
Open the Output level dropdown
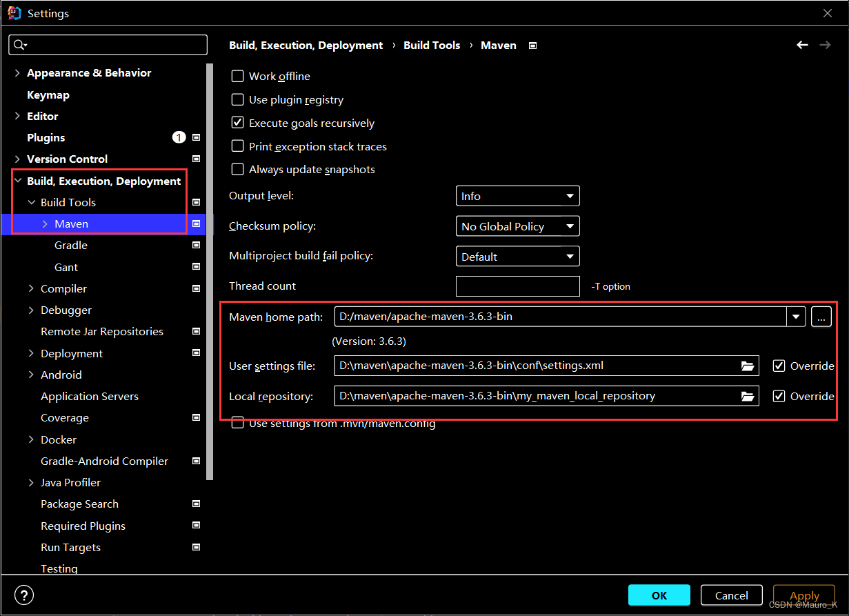(x=518, y=197)
